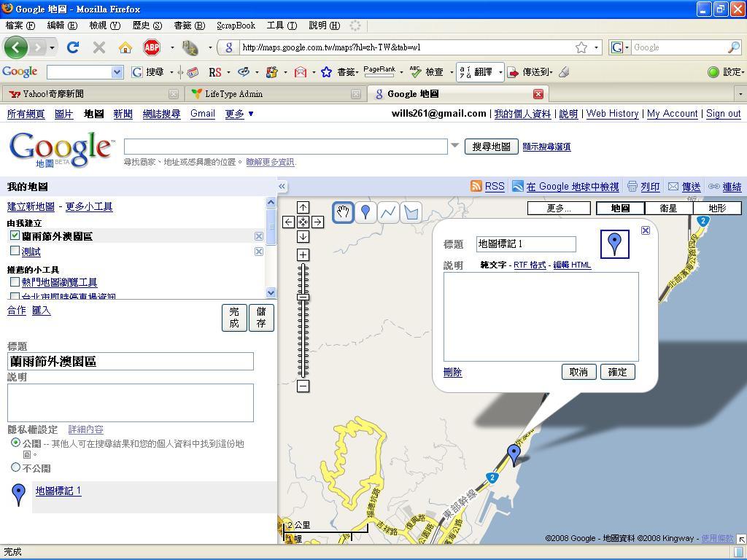Click the blue placemark pin on the map
This screenshot has height=560, width=747.
514,455
